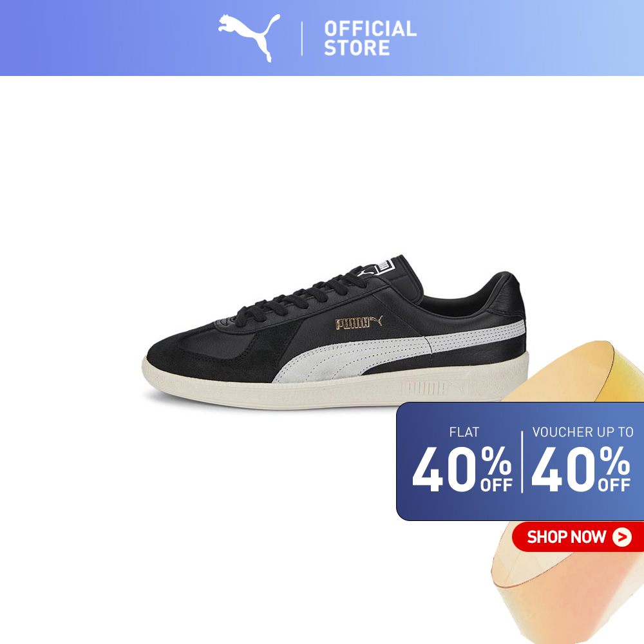The width and height of the screenshot is (644, 644).
Task: Click the embossed PUMA logo on the sole
Action: coord(425,388)
